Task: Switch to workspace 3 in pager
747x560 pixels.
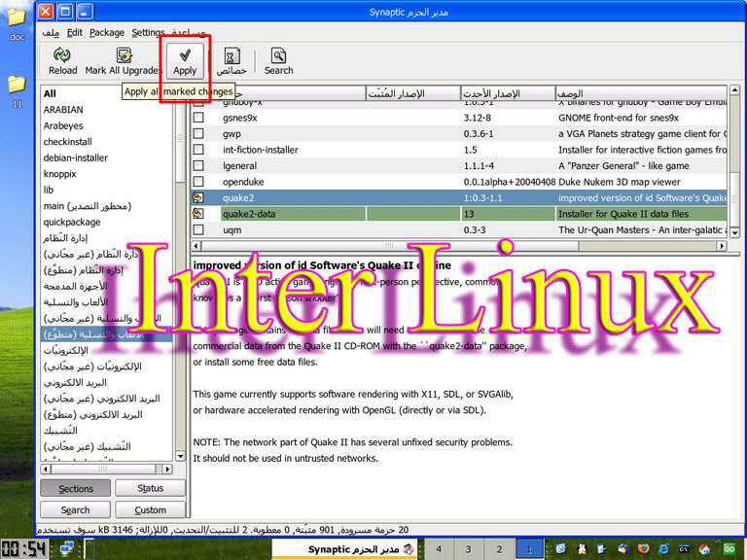Action: (x=469, y=549)
